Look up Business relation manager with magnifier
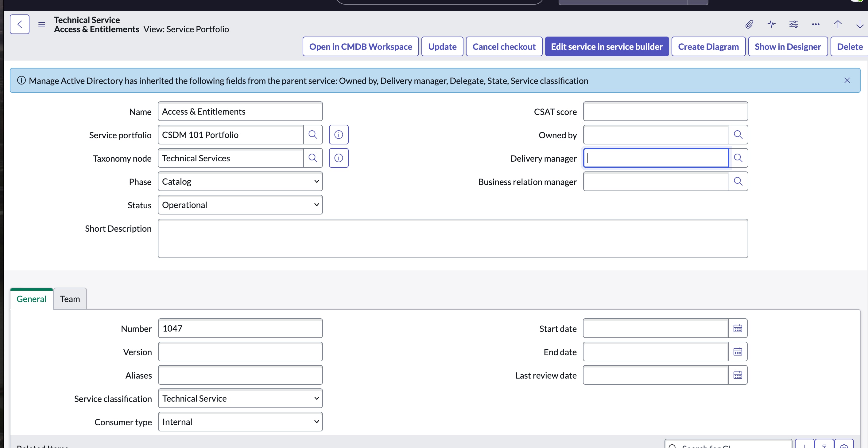This screenshot has width=868, height=448. [x=738, y=182]
